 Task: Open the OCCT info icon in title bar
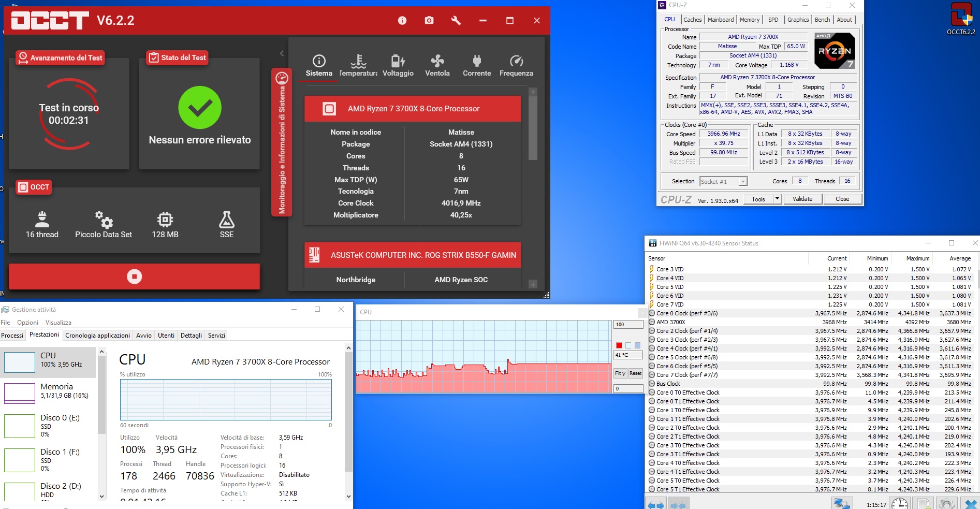tap(402, 21)
